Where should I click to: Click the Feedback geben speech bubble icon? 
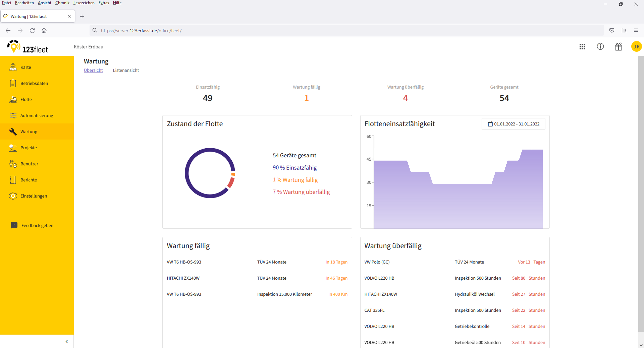(x=14, y=225)
